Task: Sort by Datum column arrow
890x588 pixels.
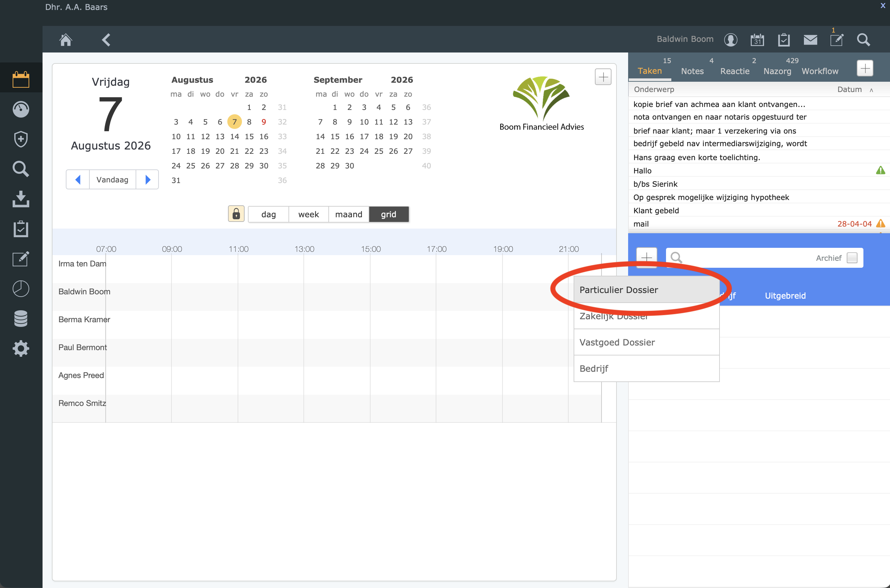Action: pos(871,90)
